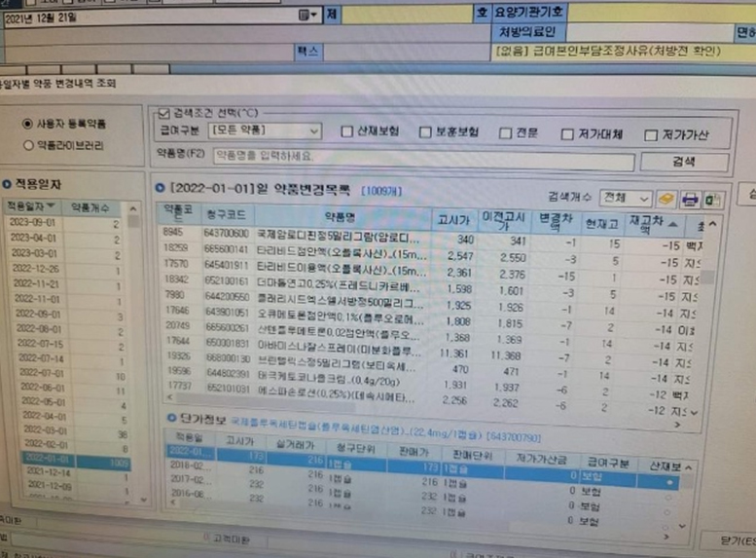Click the 청구코드 column header

point(227,215)
